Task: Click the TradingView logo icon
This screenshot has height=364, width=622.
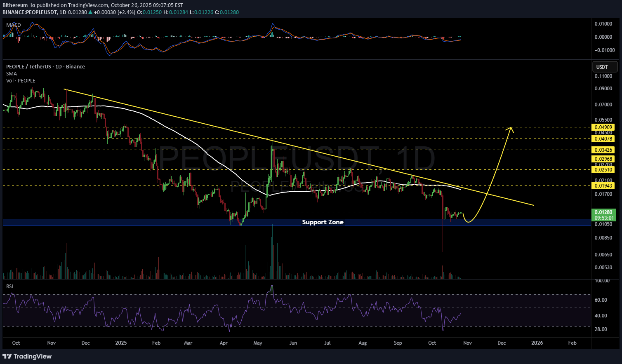Action: 7,356
